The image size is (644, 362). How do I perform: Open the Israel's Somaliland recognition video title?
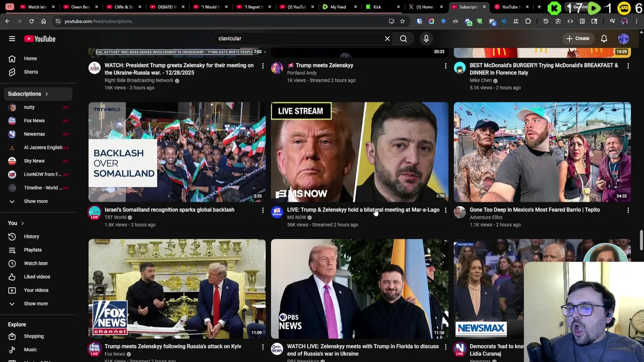tap(170, 210)
